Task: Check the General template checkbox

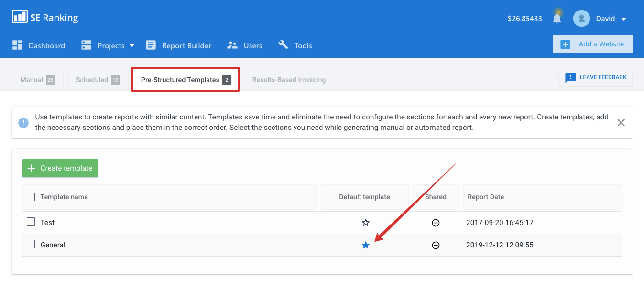Action: coord(31,244)
